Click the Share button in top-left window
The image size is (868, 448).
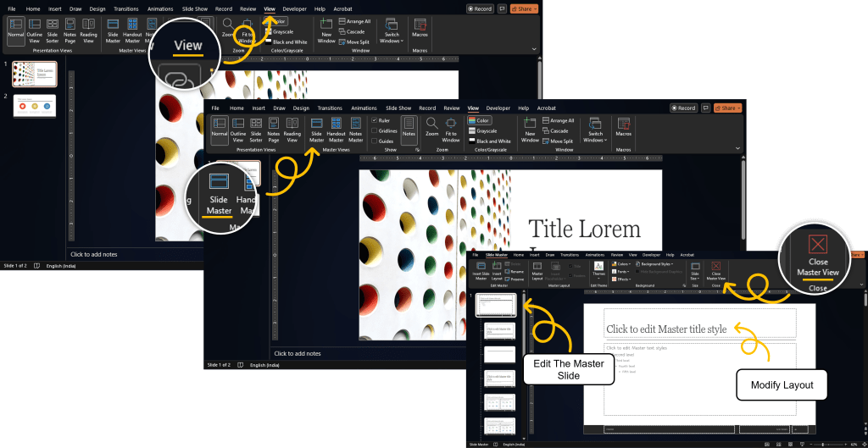click(524, 9)
